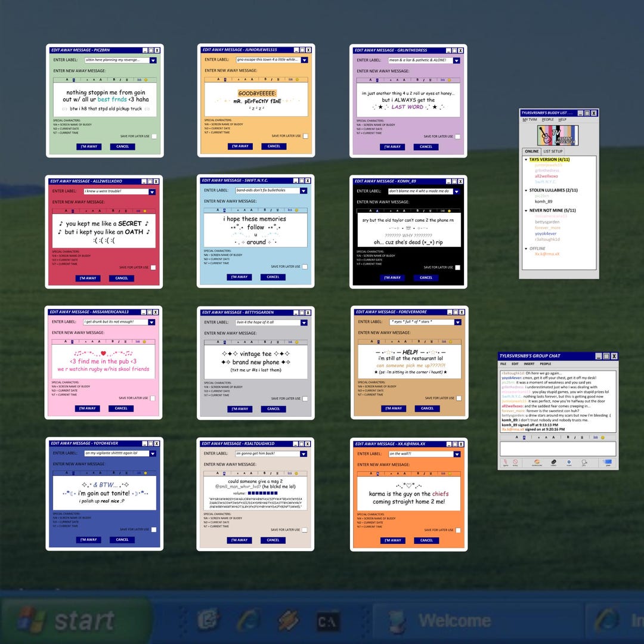
Task: Click I'M AWAY in the YOYOK4EVER window
Action: 88,540
